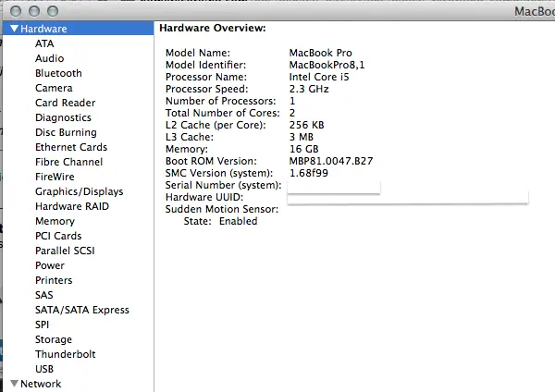Open the Storage section
The width and height of the screenshot is (555, 392).
point(54,339)
